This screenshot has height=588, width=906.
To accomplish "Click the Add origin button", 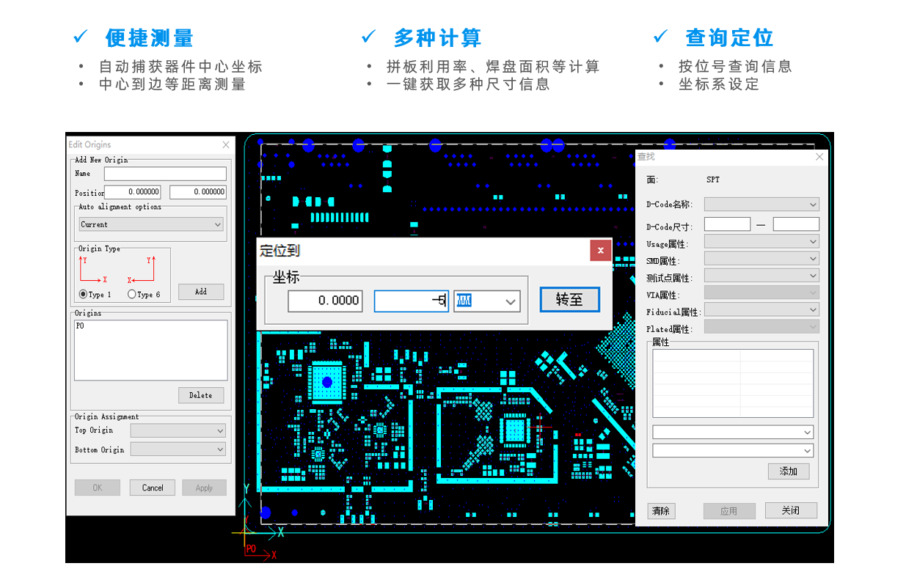I will pyautogui.click(x=201, y=292).
